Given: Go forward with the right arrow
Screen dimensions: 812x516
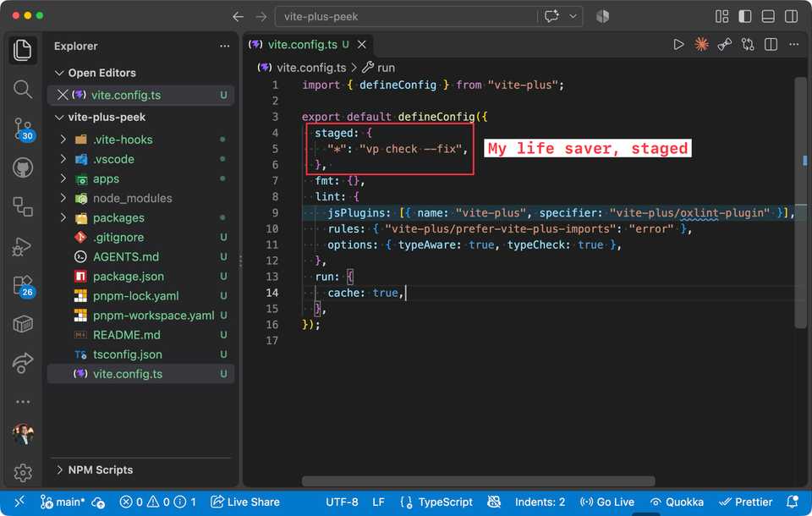Looking at the screenshot, I should click(261, 17).
